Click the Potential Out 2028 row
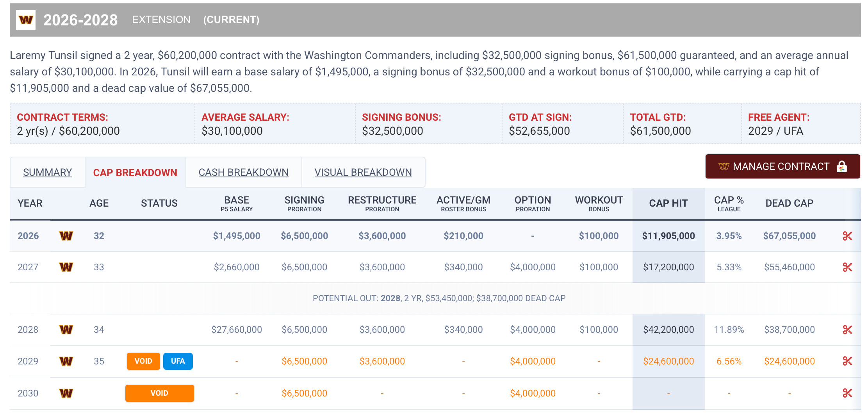 point(439,298)
